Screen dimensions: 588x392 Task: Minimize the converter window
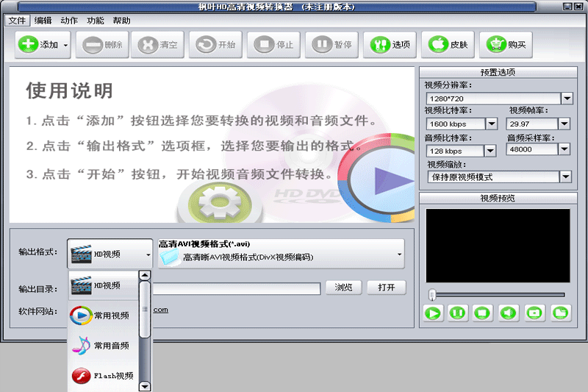(567, 7)
